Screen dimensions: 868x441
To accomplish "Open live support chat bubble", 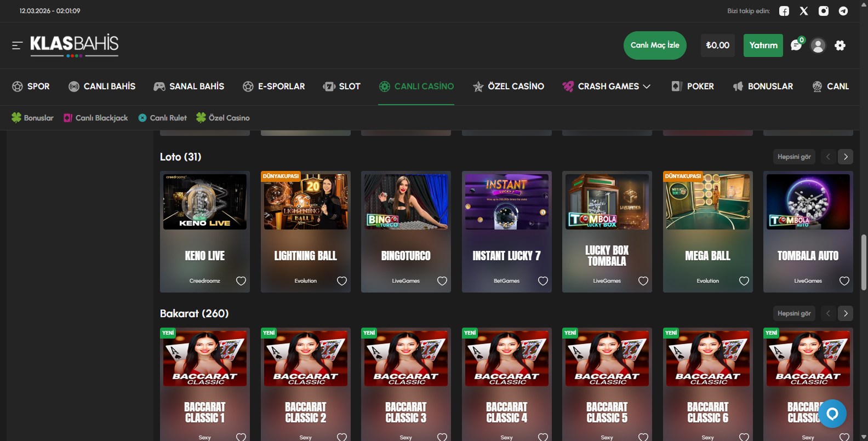I will pos(832,414).
